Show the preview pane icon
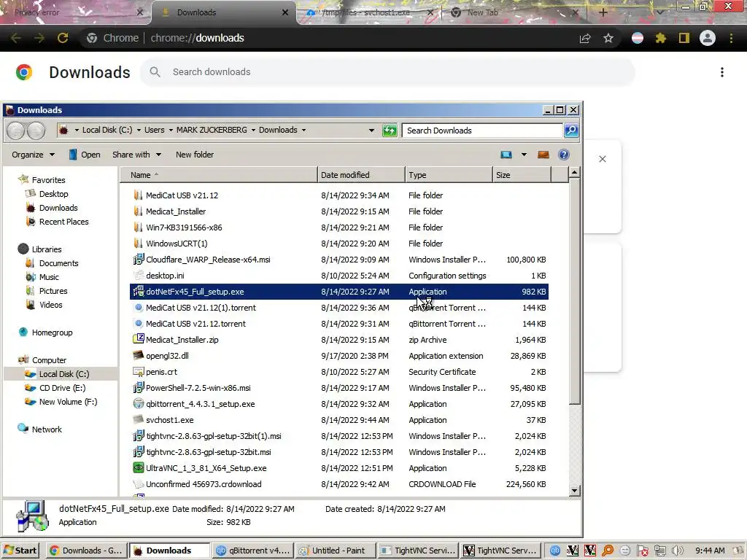This screenshot has height=560, width=747. click(x=543, y=155)
